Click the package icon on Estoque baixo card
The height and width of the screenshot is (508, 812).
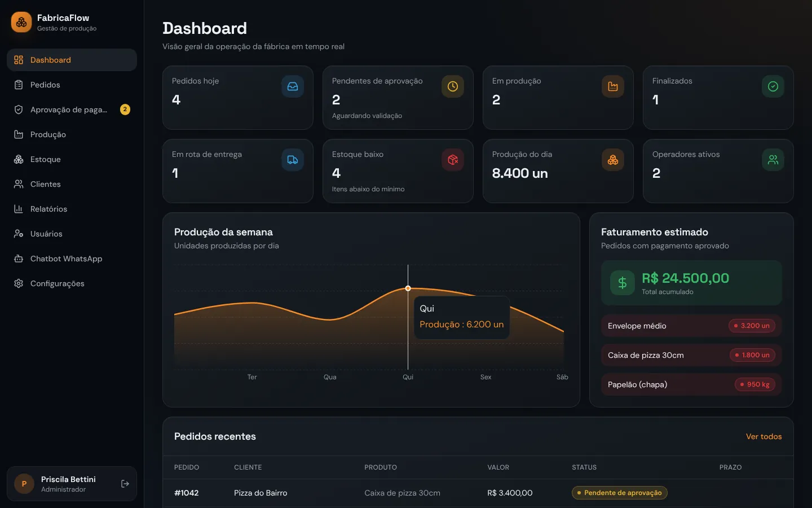coord(453,160)
